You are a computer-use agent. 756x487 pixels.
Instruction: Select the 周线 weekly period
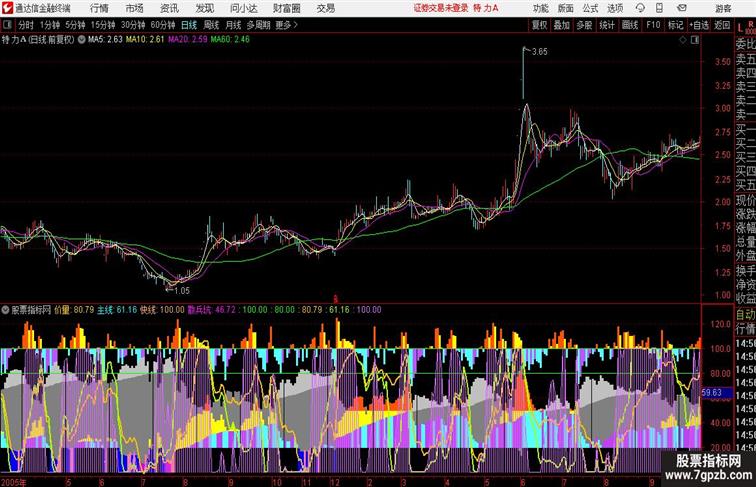(211, 25)
